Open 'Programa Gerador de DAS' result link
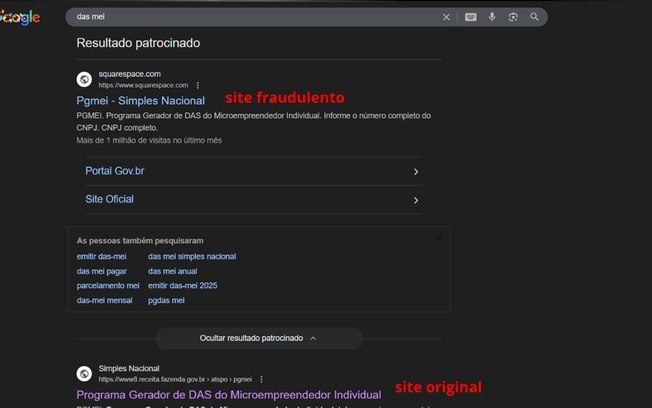The width and height of the screenshot is (652, 408). pos(229,395)
